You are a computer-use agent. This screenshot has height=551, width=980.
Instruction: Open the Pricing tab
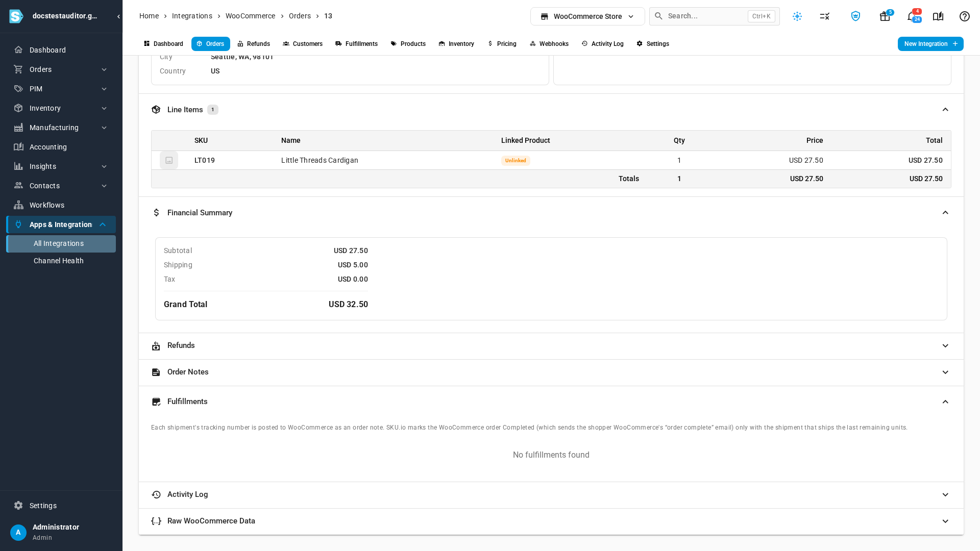coord(502,44)
